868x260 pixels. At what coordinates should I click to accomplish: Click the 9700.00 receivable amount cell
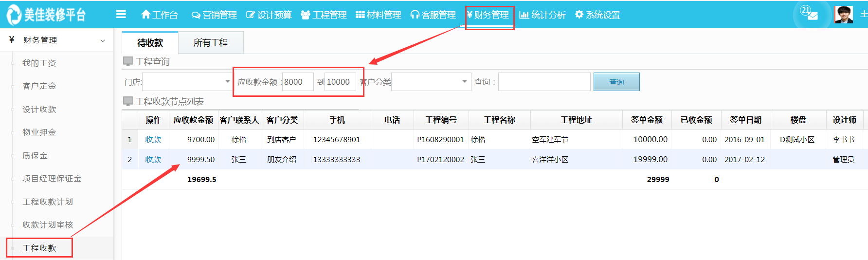coord(201,139)
